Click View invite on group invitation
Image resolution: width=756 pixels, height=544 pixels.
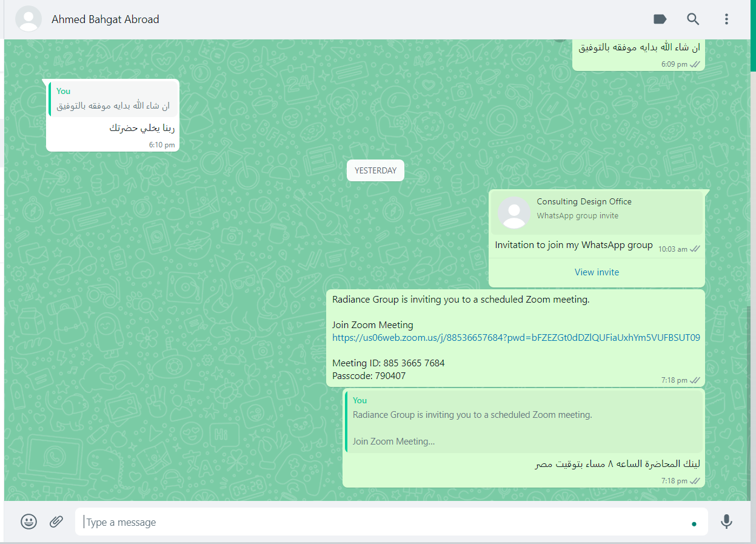click(597, 272)
